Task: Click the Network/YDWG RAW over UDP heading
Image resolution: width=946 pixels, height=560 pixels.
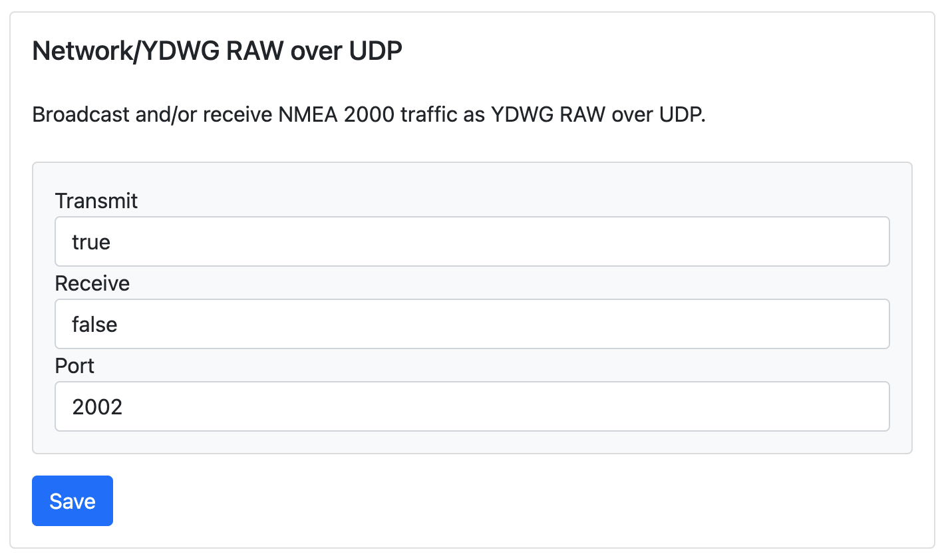Action: click(217, 51)
